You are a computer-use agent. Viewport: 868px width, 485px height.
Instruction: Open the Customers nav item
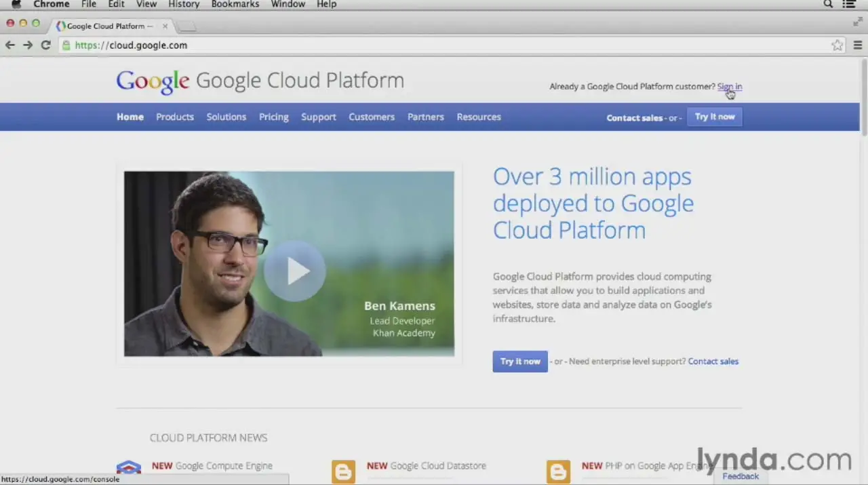pyautogui.click(x=372, y=117)
